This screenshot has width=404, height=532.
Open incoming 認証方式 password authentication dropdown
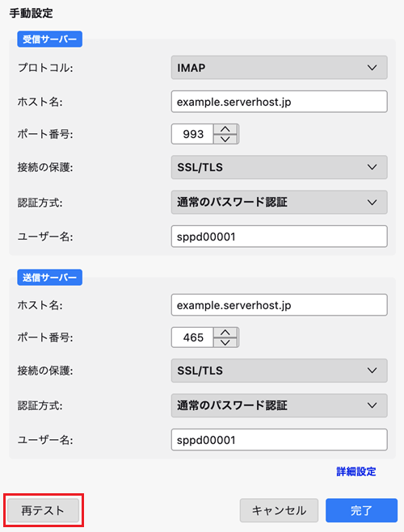pyautogui.click(x=279, y=202)
